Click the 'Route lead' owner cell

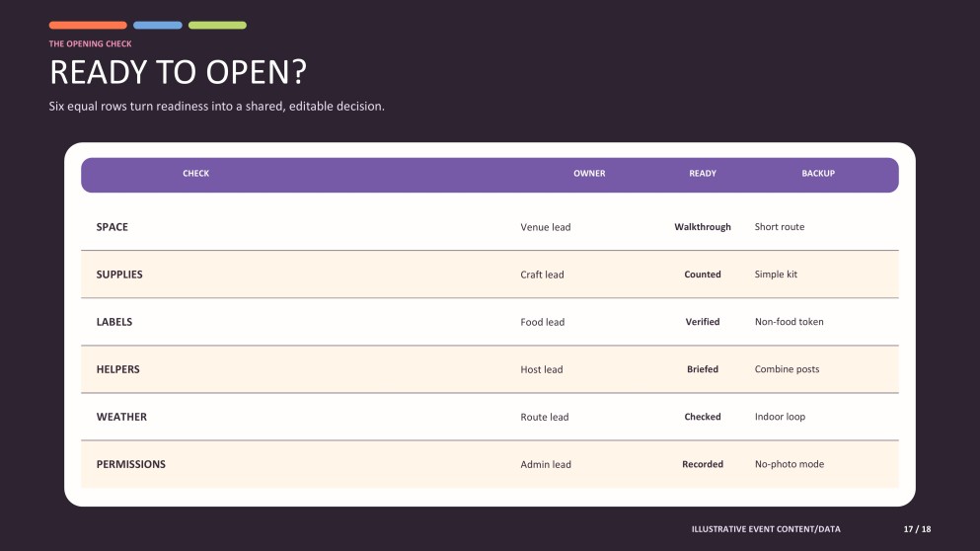pyautogui.click(x=545, y=417)
